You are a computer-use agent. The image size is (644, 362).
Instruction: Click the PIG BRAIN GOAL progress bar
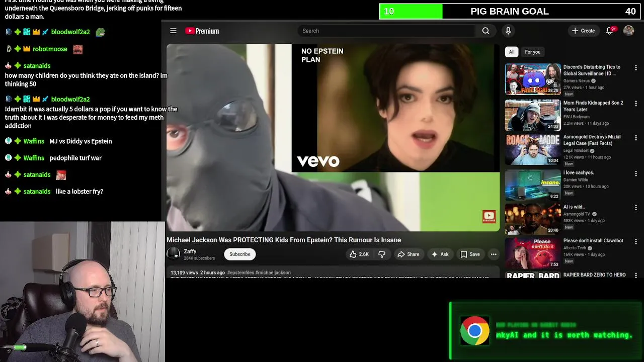click(x=510, y=12)
